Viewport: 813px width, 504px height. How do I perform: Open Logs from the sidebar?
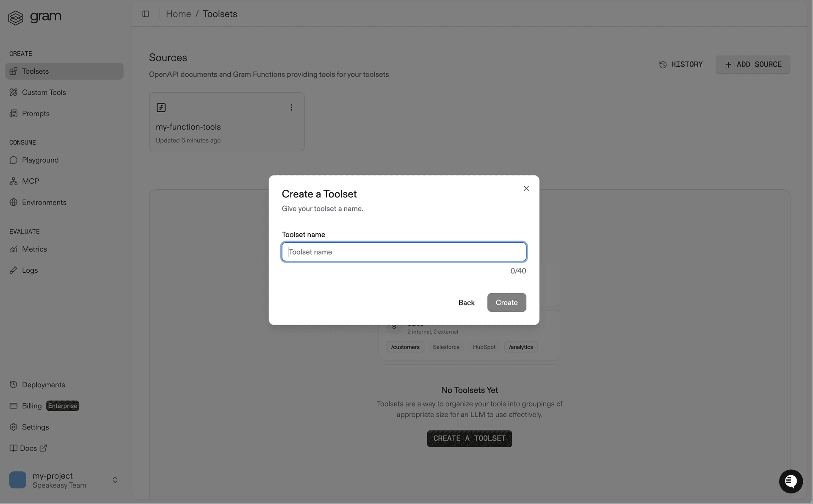(x=30, y=270)
